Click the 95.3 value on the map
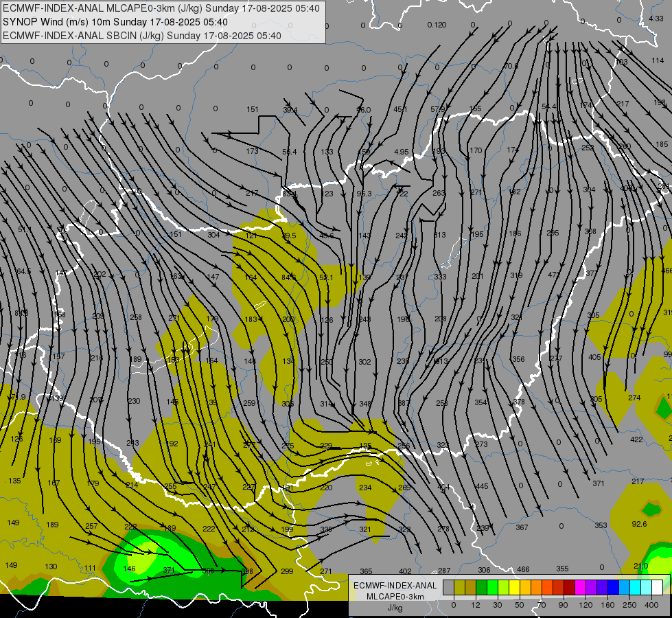672x618 pixels. click(364, 194)
